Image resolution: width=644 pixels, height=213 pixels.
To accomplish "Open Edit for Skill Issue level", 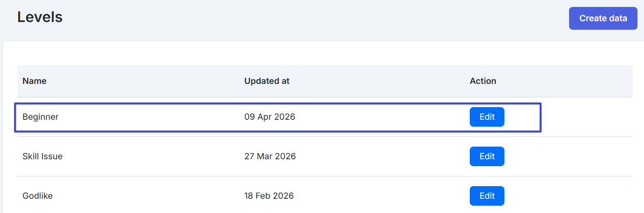I will coord(487,156).
